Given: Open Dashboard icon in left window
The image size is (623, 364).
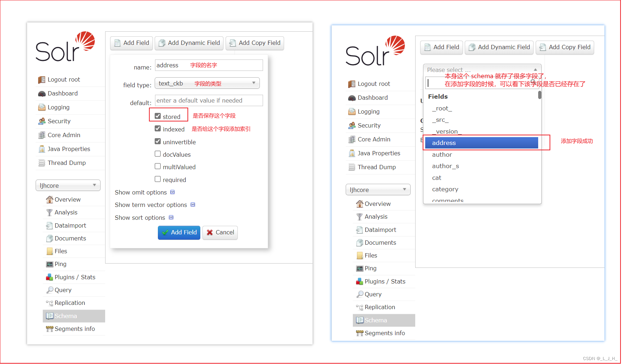Looking at the screenshot, I should click(42, 94).
